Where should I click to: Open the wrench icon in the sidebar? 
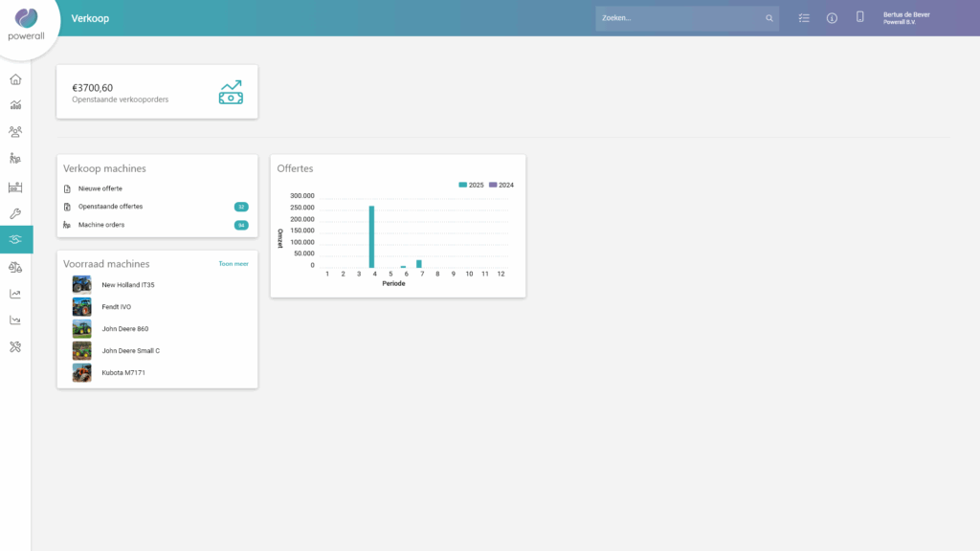click(15, 213)
